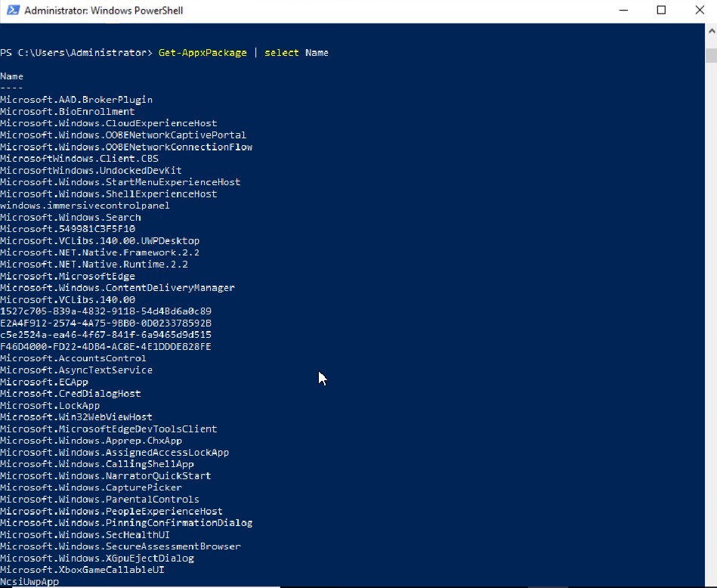
Task: Click 'Microsoft.Windows.CloudExperienceHost' line
Action: coord(109,123)
